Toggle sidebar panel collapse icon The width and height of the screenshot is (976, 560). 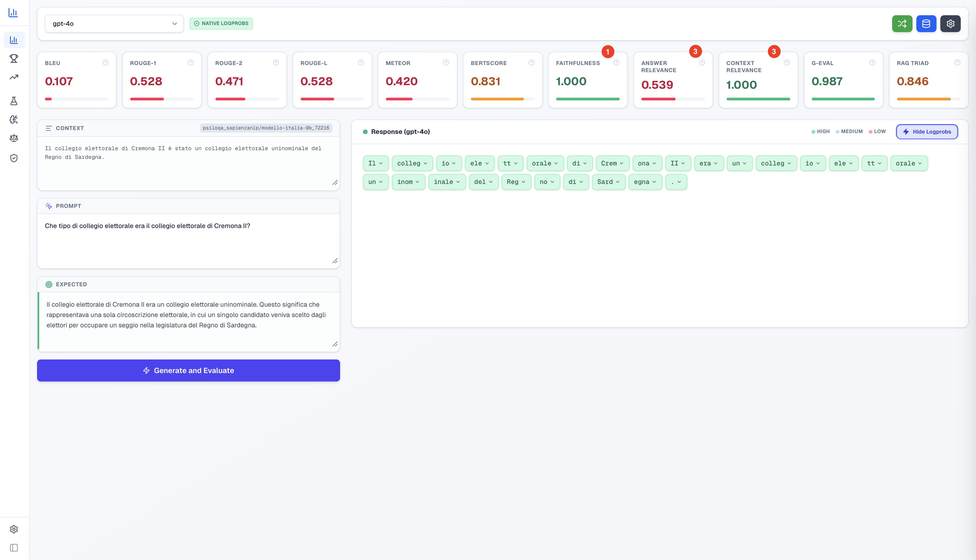click(x=14, y=547)
